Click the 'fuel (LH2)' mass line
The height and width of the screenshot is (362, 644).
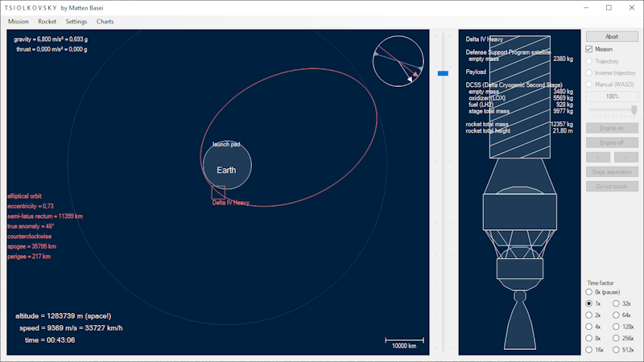coord(521,105)
